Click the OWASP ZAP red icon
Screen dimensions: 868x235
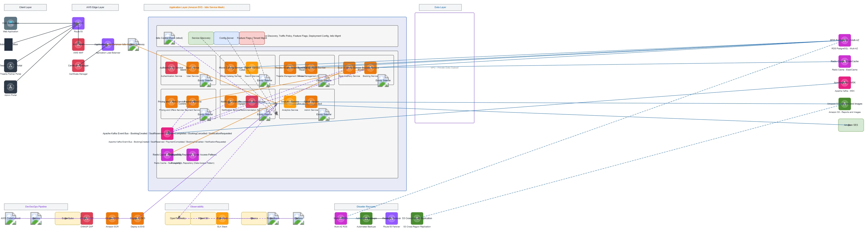[x=87, y=218]
